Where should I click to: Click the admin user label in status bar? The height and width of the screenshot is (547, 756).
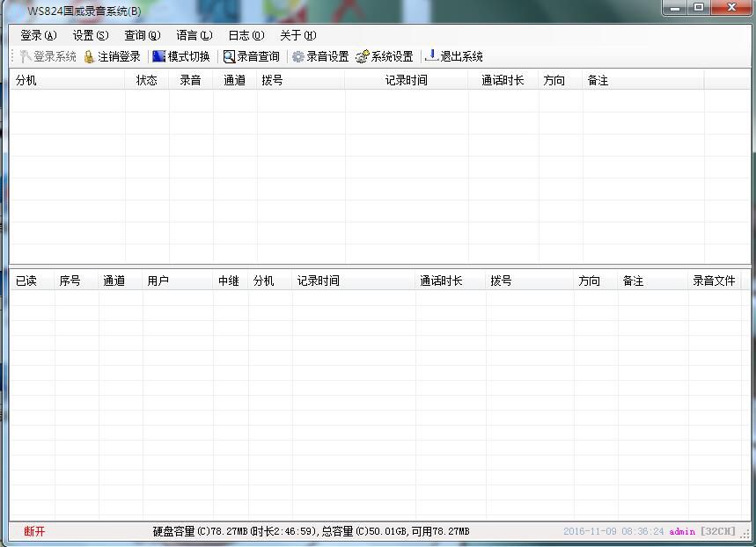(x=682, y=531)
